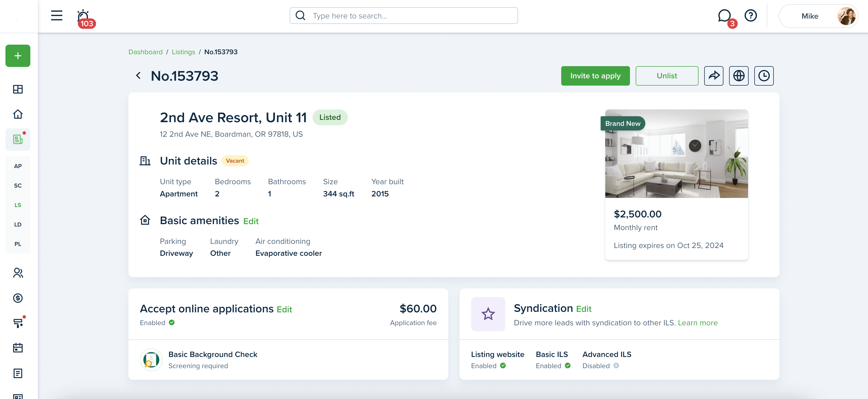Open the contacts people icon in sidebar
The image size is (868, 399).
click(18, 273)
